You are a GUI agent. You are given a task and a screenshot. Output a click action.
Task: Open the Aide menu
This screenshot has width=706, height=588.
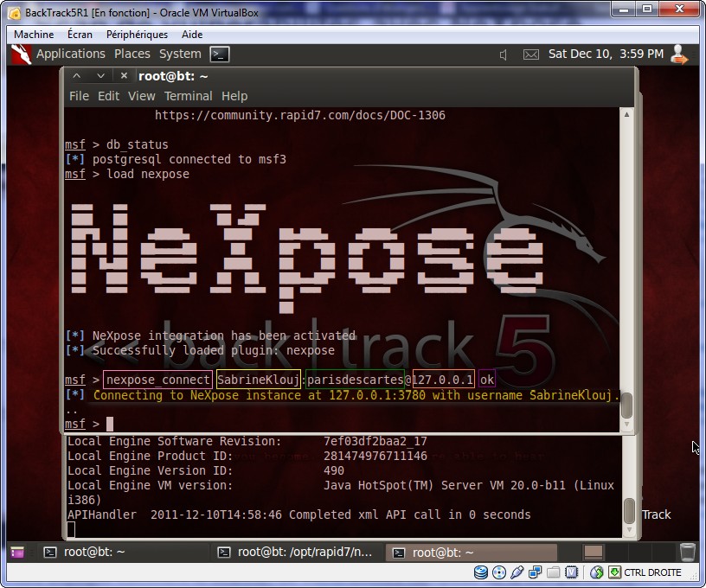[192, 35]
